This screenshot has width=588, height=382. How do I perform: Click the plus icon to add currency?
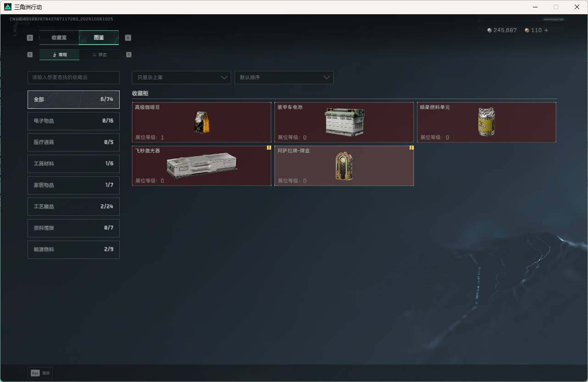(546, 30)
